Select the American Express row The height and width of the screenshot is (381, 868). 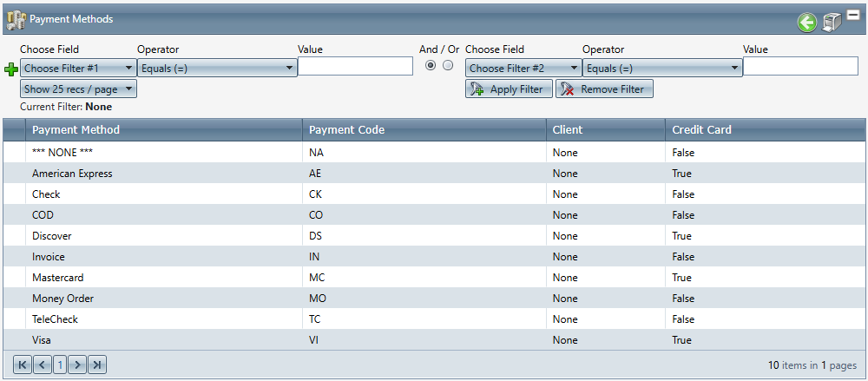[x=434, y=174]
